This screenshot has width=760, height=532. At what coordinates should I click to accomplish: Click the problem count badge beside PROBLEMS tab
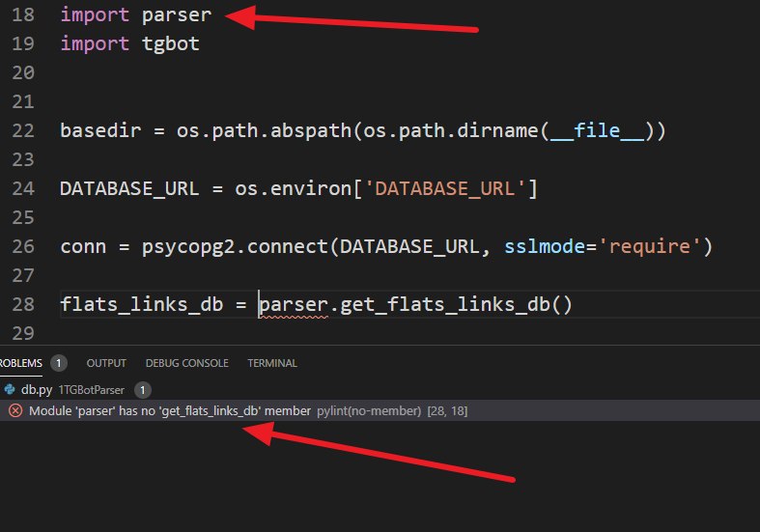[59, 363]
